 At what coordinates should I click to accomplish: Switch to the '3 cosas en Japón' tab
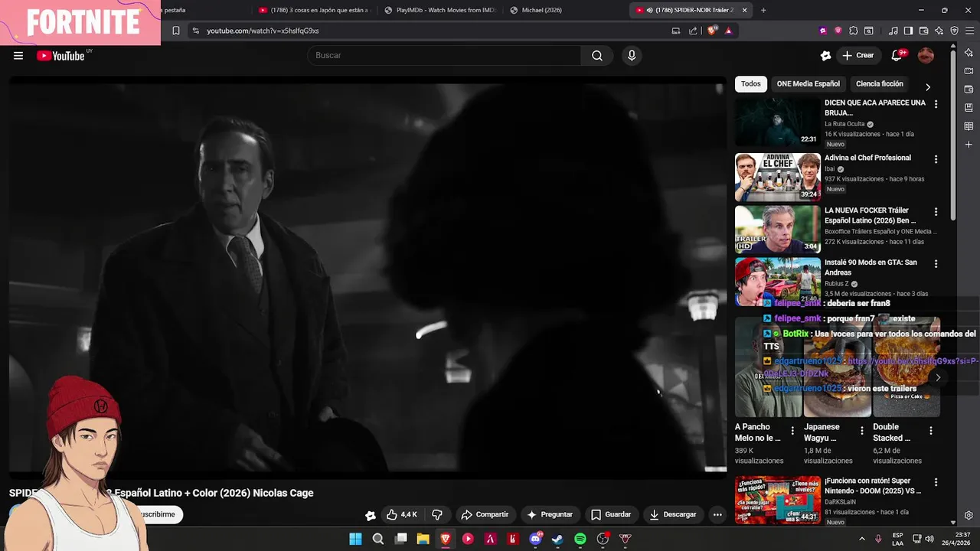pos(312,10)
